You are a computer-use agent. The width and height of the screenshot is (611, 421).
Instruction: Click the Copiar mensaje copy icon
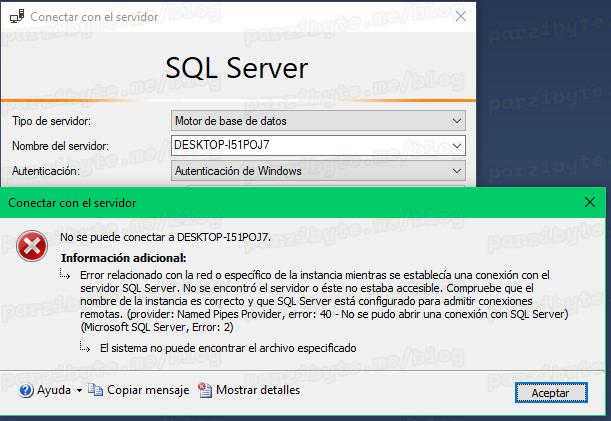click(96, 390)
